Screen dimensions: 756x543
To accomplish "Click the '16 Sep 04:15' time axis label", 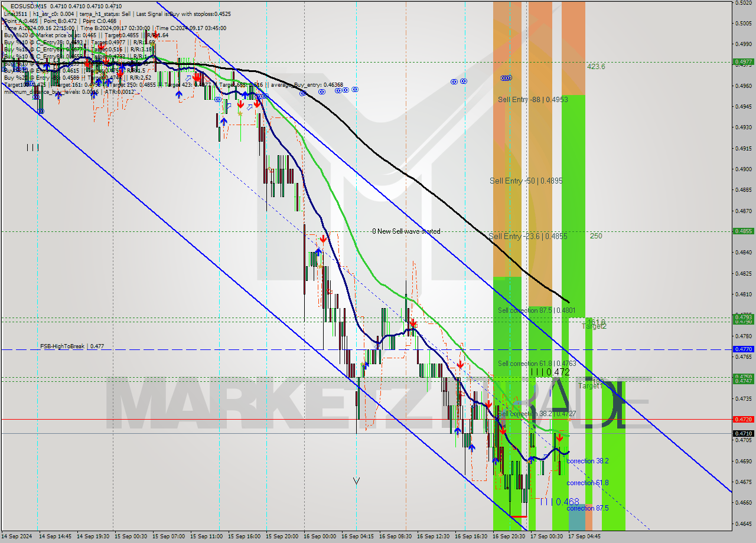I will (x=357, y=537).
